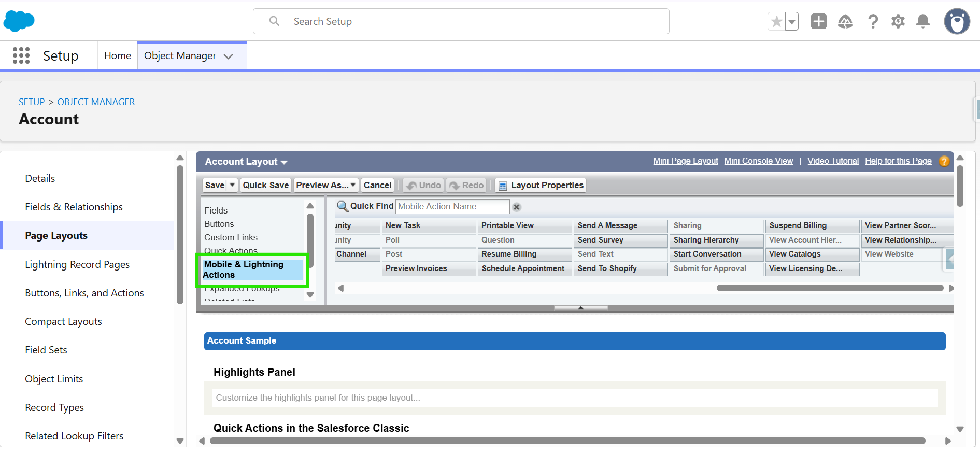Open the notifications bell

click(x=923, y=21)
